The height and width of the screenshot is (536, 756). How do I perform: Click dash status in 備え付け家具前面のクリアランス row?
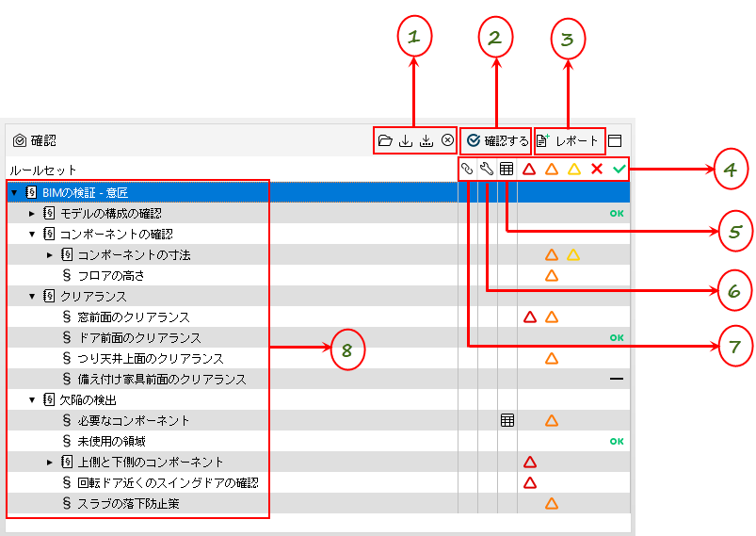pos(617,380)
